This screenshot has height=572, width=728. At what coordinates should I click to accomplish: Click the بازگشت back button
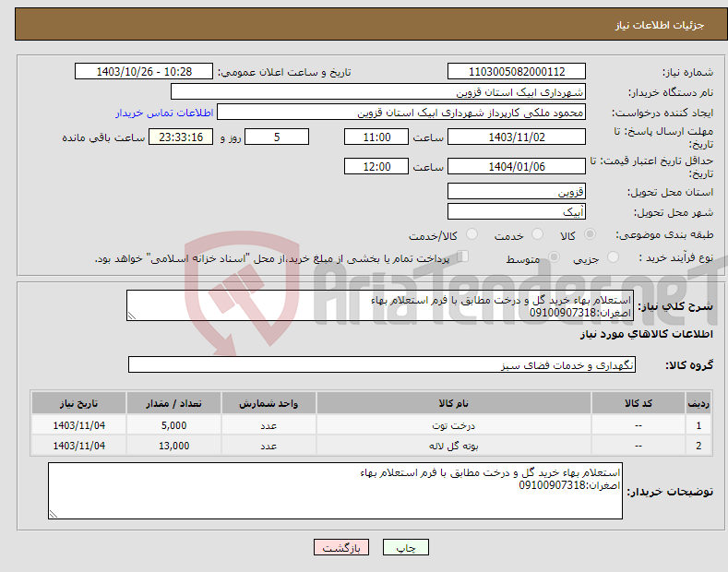[x=341, y=547]
